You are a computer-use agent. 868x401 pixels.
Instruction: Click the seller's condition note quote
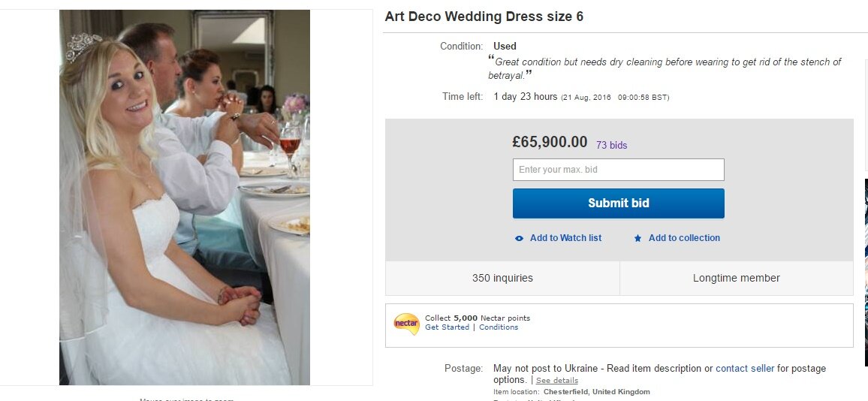tap(665, 68)
